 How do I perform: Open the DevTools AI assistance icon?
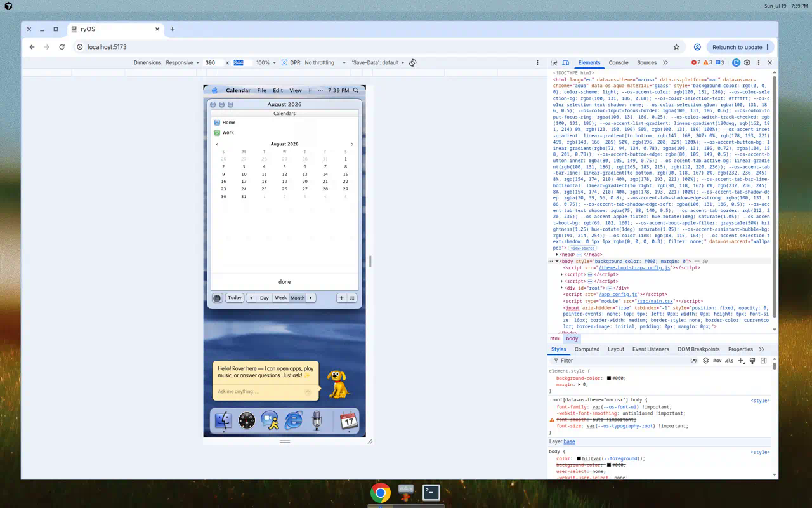tap(736, 63)
